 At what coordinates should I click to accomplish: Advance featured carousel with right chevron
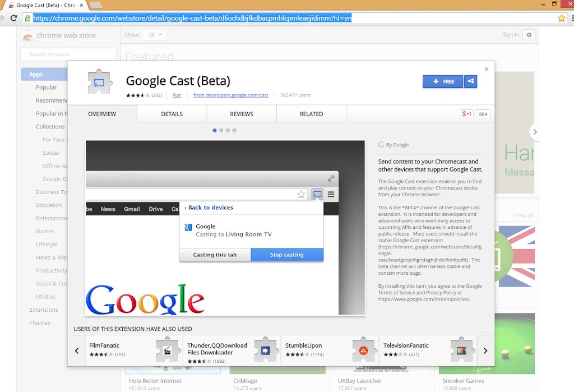pos(534,132)
